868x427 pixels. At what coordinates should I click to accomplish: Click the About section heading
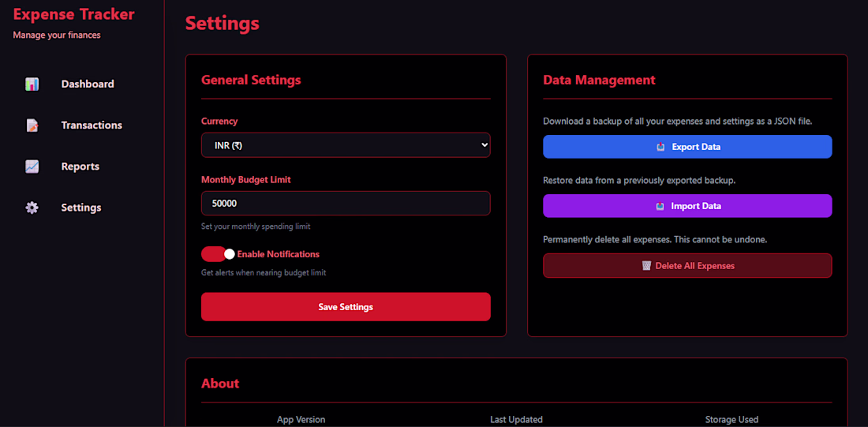pyautogui.click(x=220, y=384)
